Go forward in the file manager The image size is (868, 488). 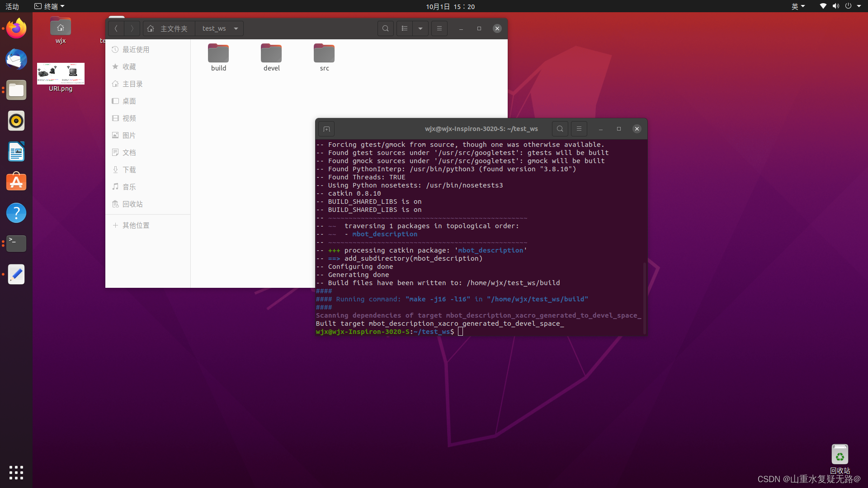click(x=132, y=28)
